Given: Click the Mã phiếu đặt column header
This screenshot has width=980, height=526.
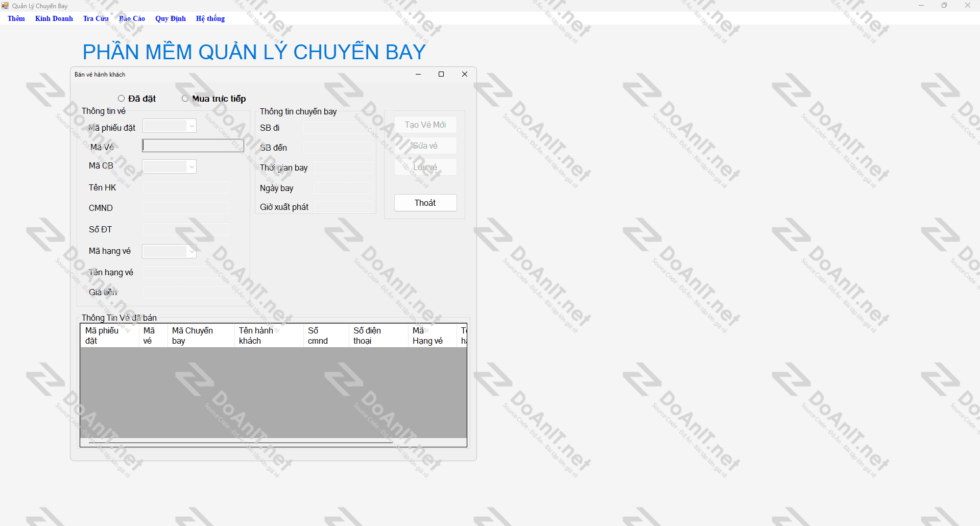Looking at the screenshot, I should (110, 336).
